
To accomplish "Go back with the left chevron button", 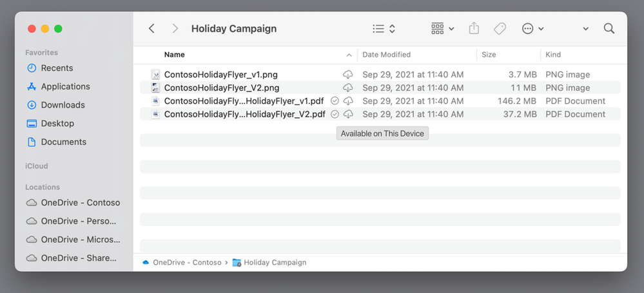I will [x=151, y=28].
